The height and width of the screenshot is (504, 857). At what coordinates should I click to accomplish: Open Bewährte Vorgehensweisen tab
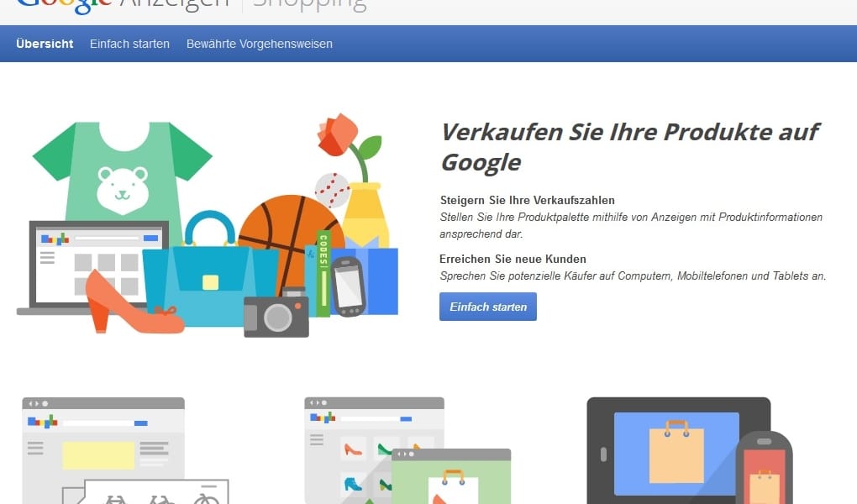click(259, 44)
